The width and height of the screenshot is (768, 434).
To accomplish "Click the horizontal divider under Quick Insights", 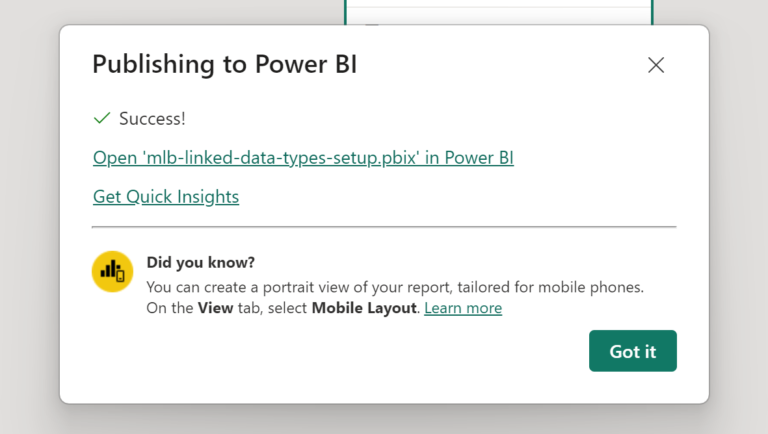I will (384, 227).
